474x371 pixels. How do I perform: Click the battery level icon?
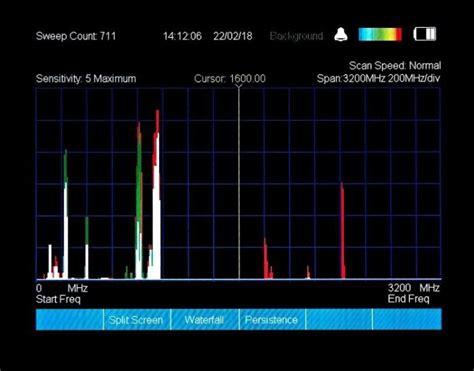[x=425, y=34]
